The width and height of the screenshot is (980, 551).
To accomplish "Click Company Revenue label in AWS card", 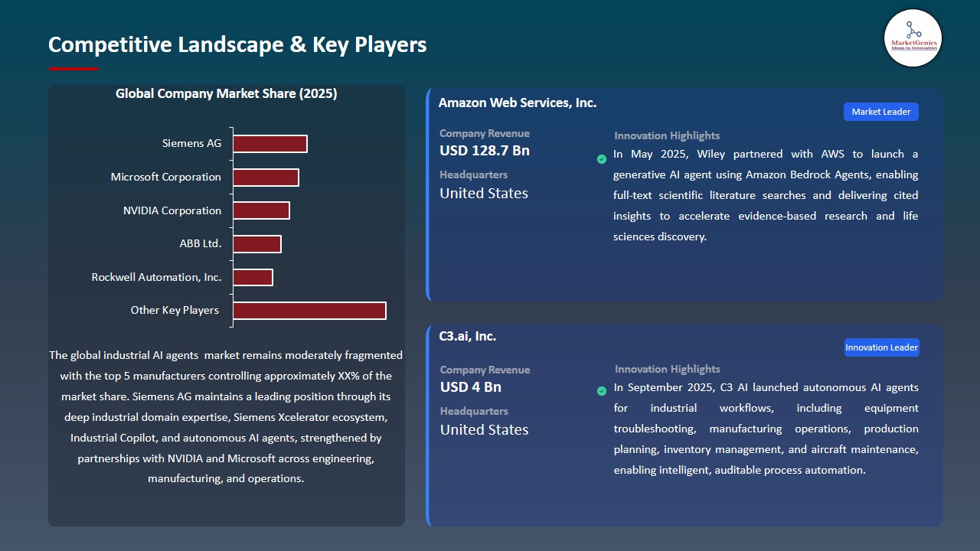I will pos(485,133).
